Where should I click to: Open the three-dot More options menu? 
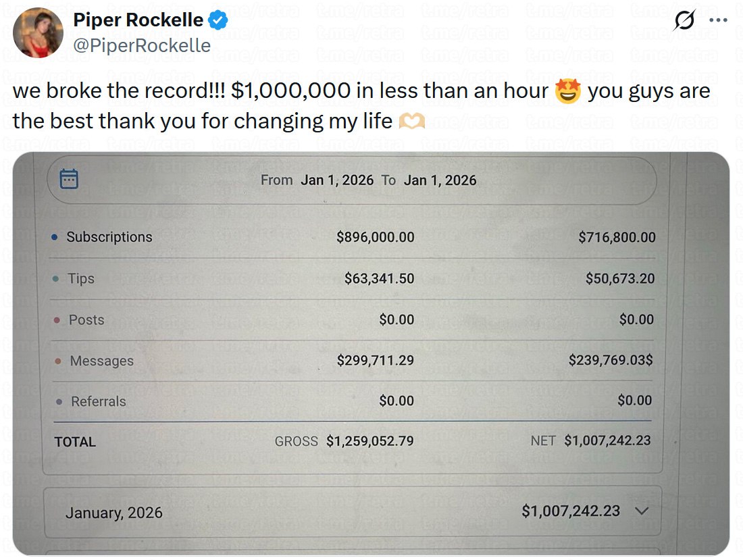click(718, 20)
